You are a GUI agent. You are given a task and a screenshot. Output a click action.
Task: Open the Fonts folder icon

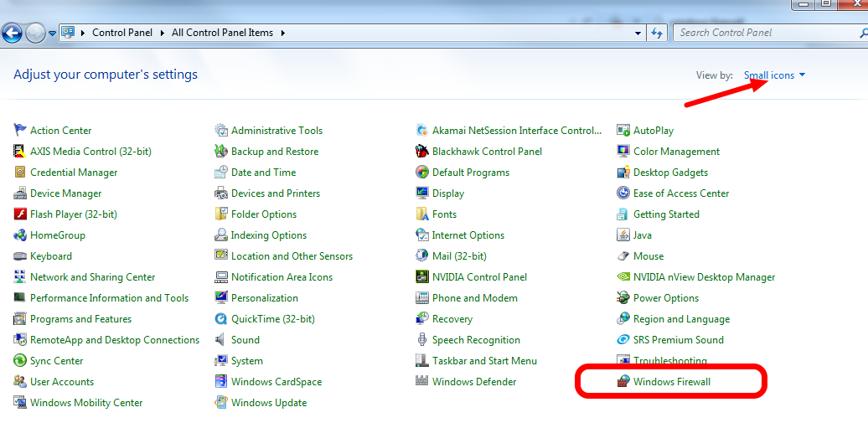pyautogui.click(x=421, y=214)
